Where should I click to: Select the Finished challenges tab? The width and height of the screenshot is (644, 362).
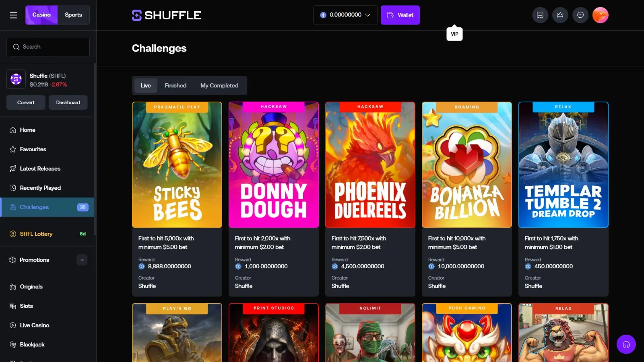pyautogui.click(x=175, y=86)
